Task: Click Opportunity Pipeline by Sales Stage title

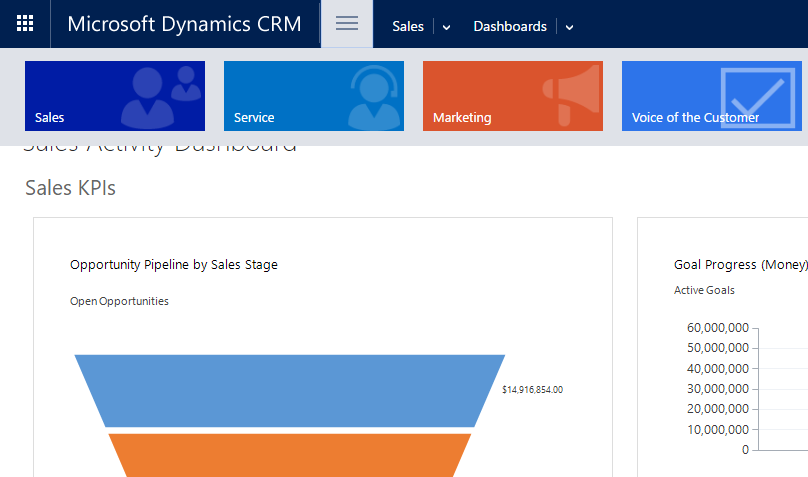Action: pyautogui.click(x=174, y=265)
